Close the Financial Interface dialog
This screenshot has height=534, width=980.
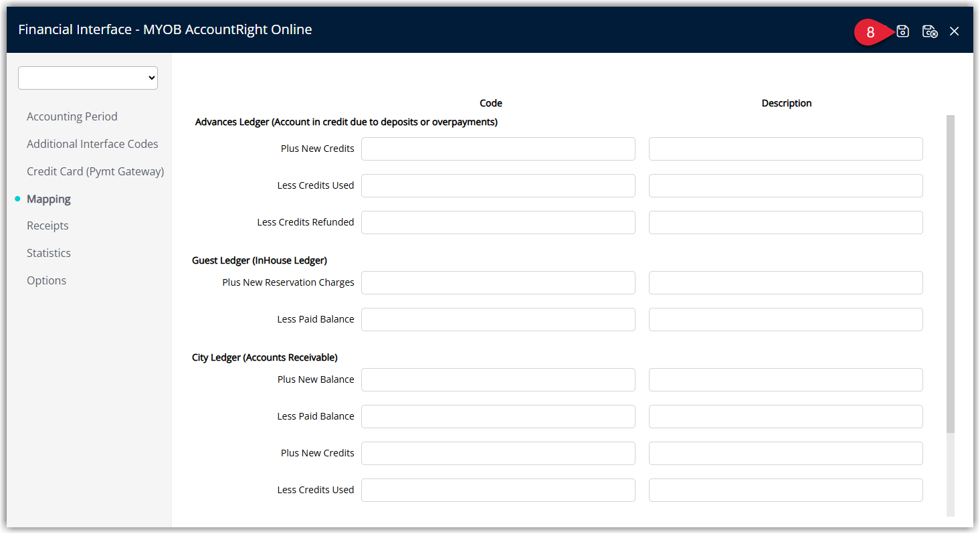click(955, 31)
